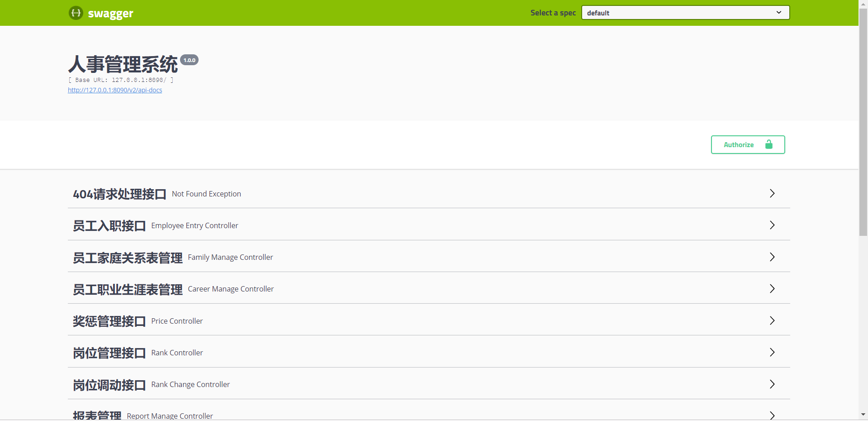The width and height of the screenshot is (868, 421).
Task: Click the Swagger logo icon
Action: coord(76,13)
